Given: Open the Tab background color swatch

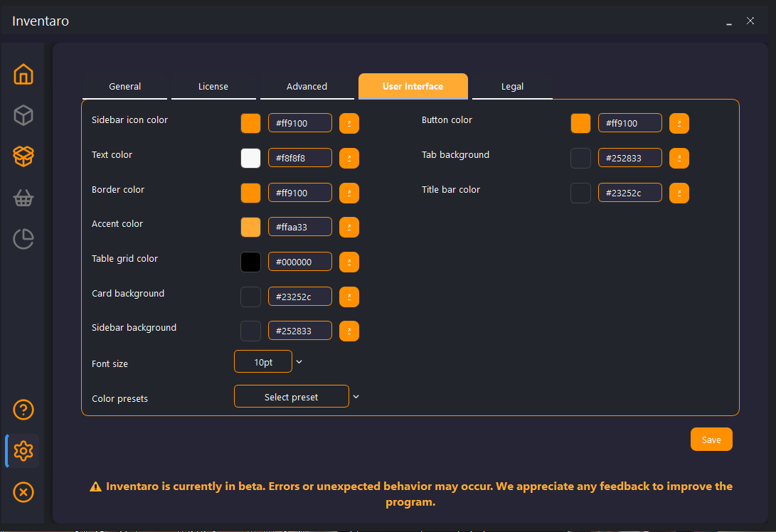Looking at the screenshot, I should [580, 158].
